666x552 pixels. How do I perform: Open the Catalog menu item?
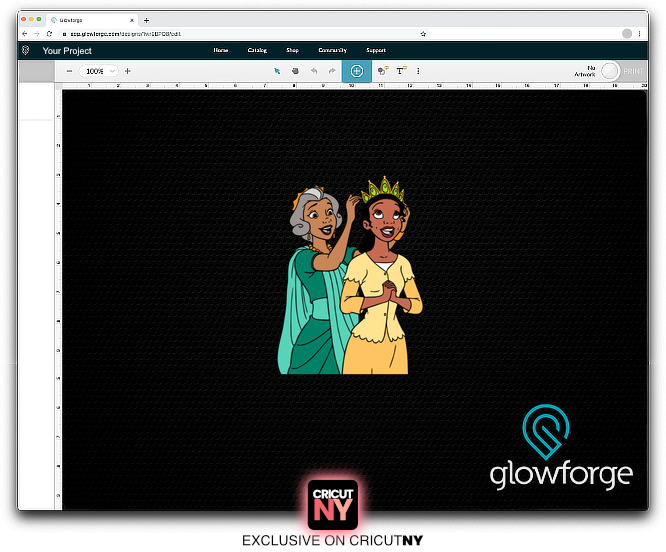click(x=257, y=50)
